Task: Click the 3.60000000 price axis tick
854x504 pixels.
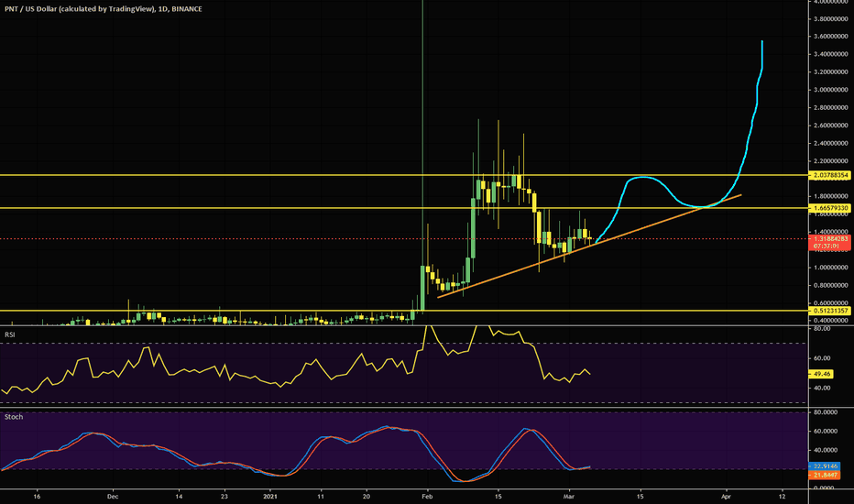Action: pyautogui.click(x=830, y=37)
